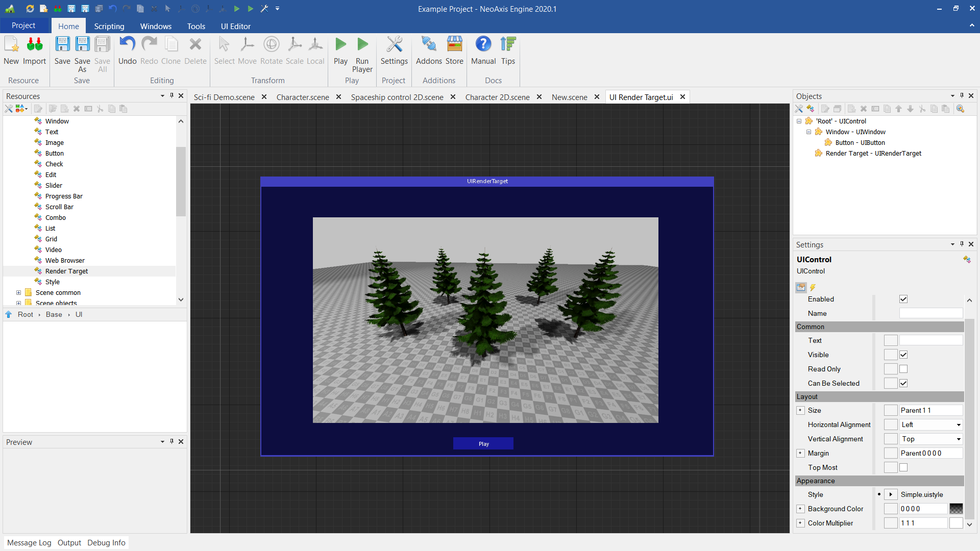Open the Vertical Alignment dropdown

click(958, 439)
